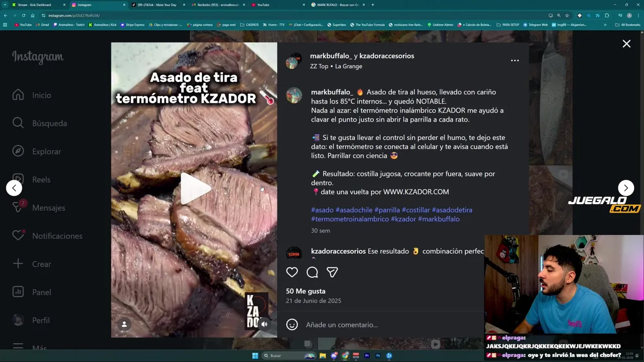
Task: Open Búsqueda in Instagram sidebar
Action: point(40,123)
